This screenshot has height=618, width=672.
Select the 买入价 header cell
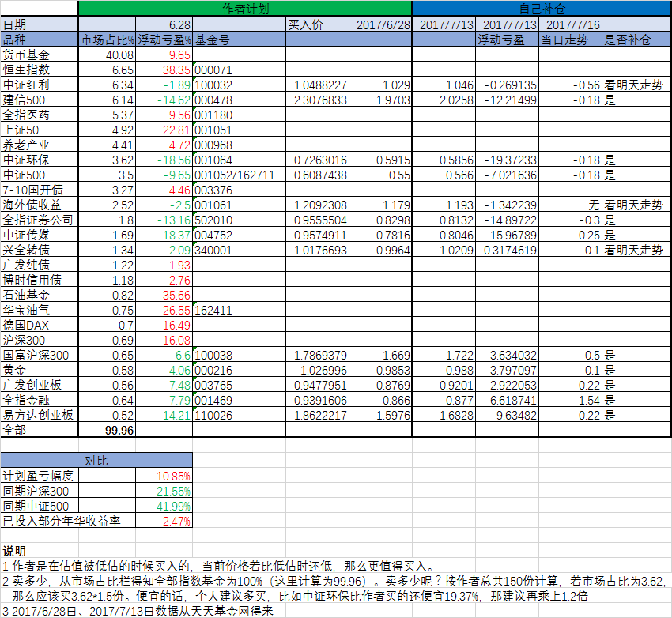(x=317, y=24)
